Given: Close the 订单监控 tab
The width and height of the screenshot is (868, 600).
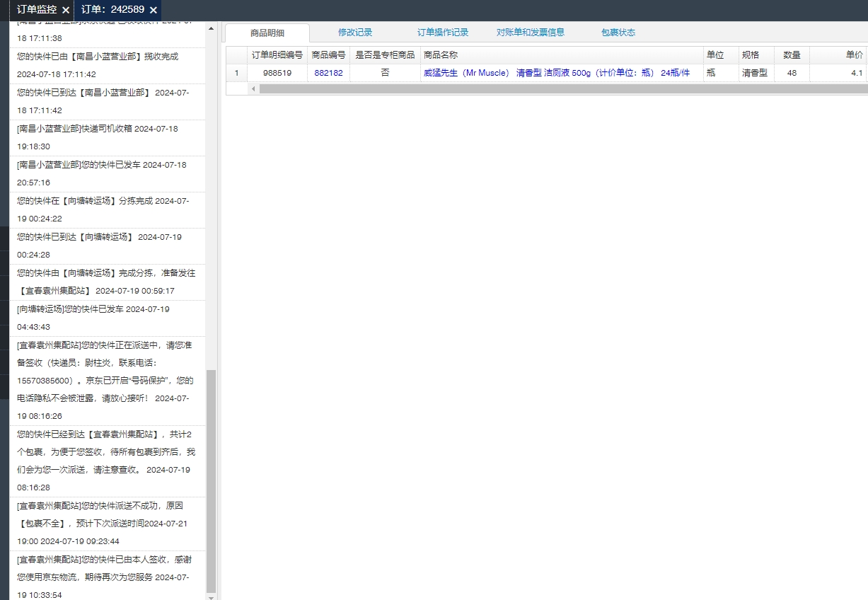Looking at the screenshot, I should point(66,10).
